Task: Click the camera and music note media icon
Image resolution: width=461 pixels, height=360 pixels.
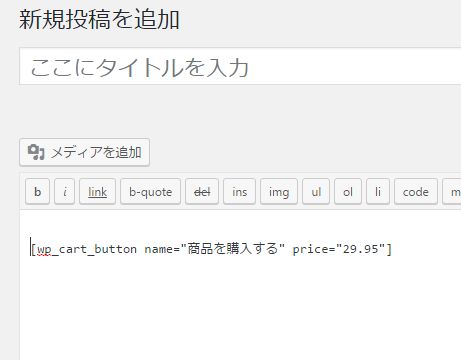Action: 36,152
